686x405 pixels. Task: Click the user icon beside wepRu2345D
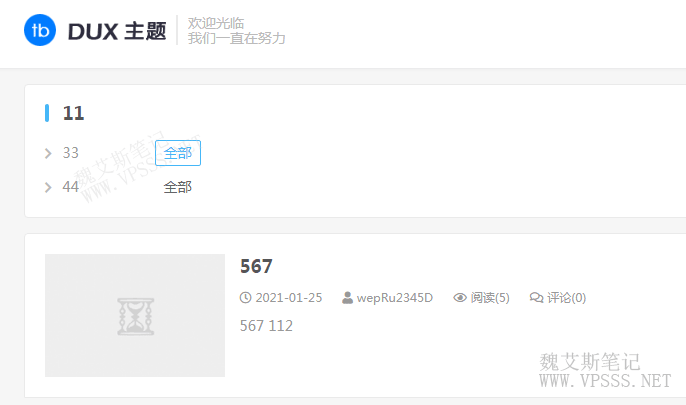(347, 298)
